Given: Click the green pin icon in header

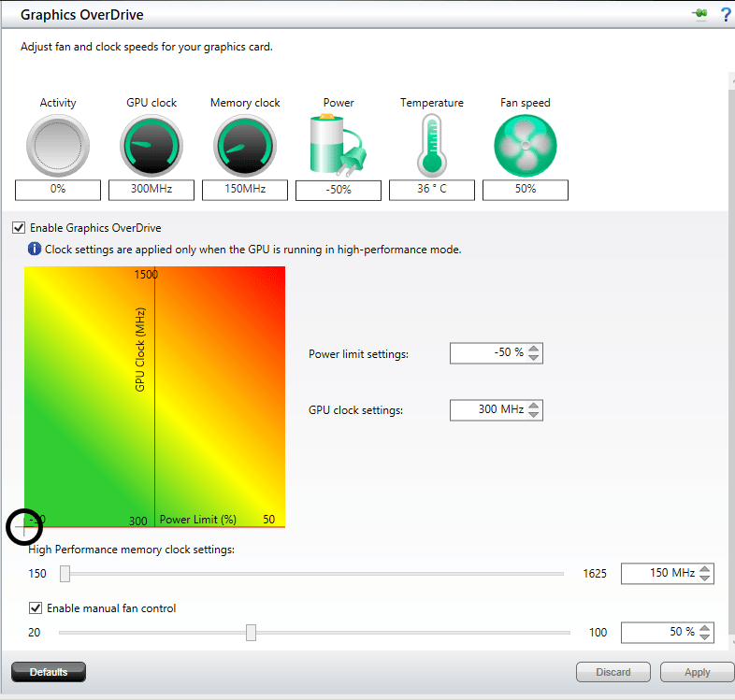Looking at the screenshot, I should coord(699,14).
